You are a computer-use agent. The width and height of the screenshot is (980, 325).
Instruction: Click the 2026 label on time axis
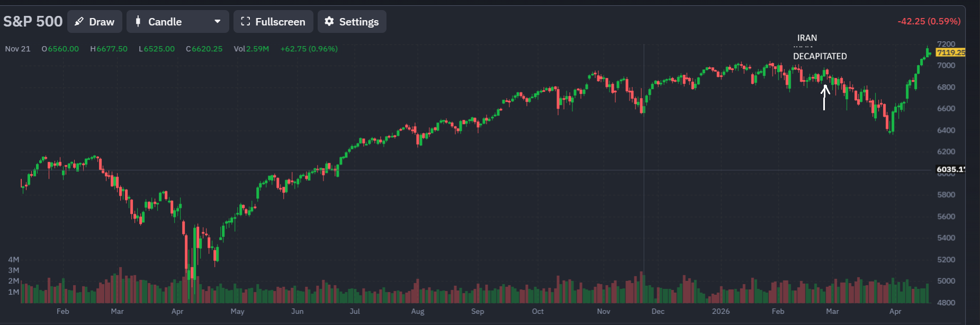tap(721, 311)
